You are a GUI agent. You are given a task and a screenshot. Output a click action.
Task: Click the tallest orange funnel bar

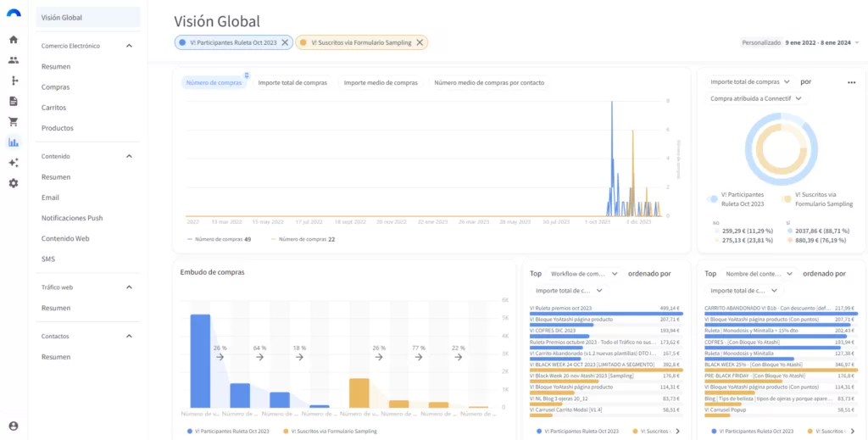tap(359, 393)
